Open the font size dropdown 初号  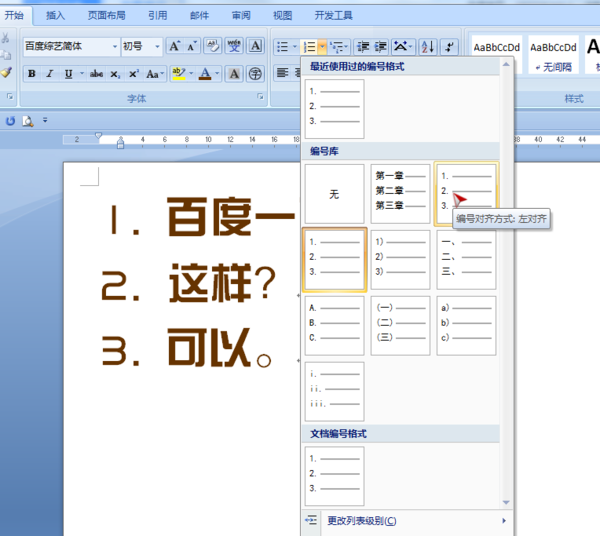[157, 47]
